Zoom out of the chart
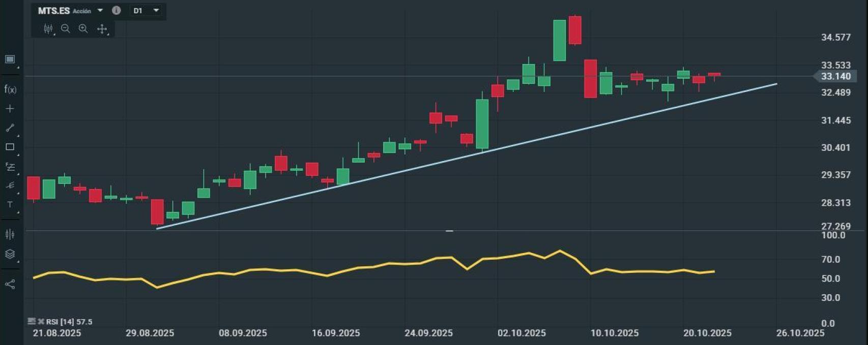 pyautogui.click(x=66, y=29)
